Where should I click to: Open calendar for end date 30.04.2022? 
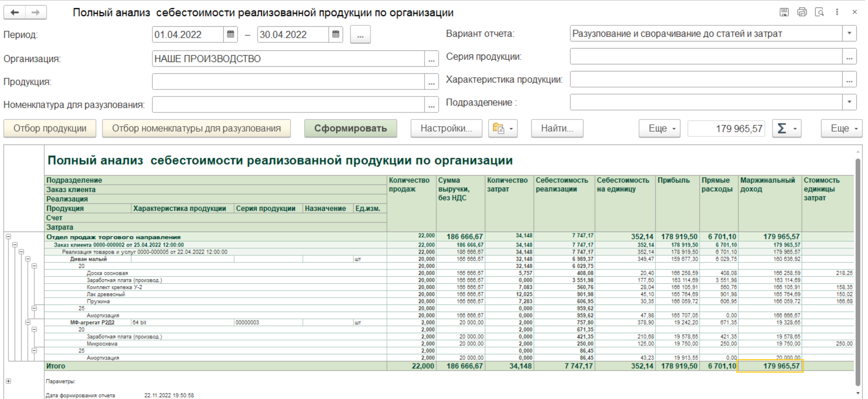336,34
